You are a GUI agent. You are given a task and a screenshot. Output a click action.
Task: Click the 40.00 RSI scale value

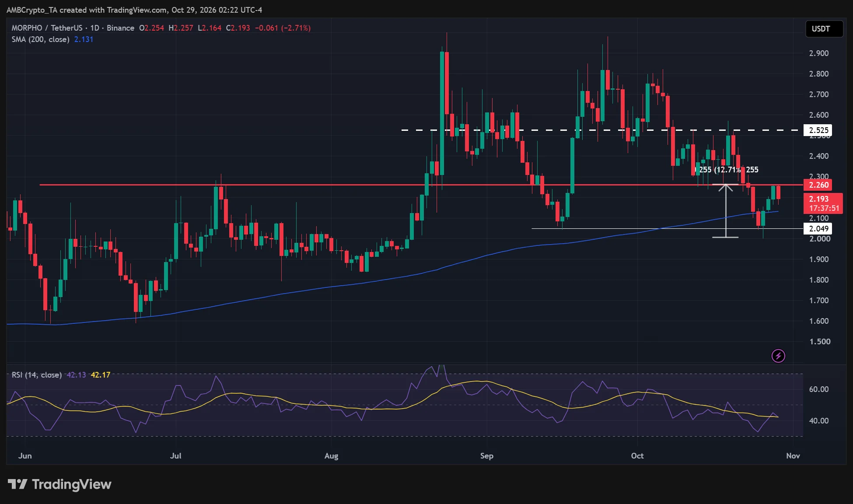click(x=818, y=421)
